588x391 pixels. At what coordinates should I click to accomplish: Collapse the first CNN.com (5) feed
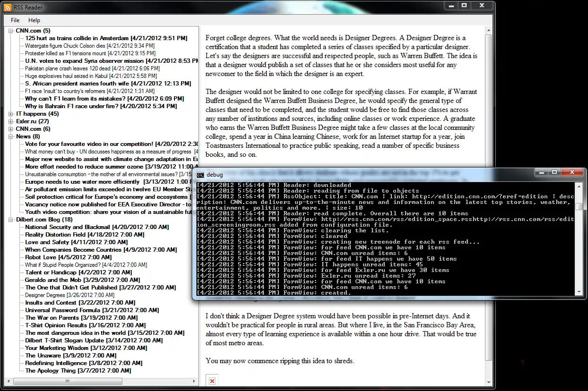coord(11,31)
